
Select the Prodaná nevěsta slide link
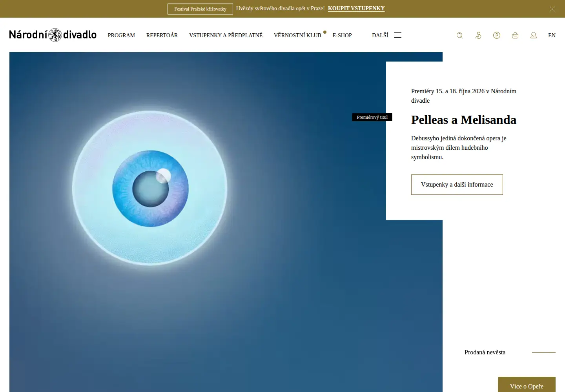[485, 352]
